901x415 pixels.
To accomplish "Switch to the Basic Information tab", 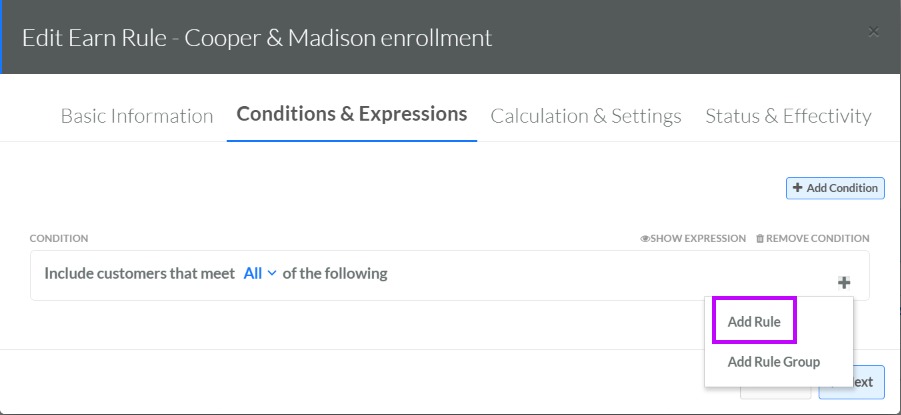I will point(137,116).
